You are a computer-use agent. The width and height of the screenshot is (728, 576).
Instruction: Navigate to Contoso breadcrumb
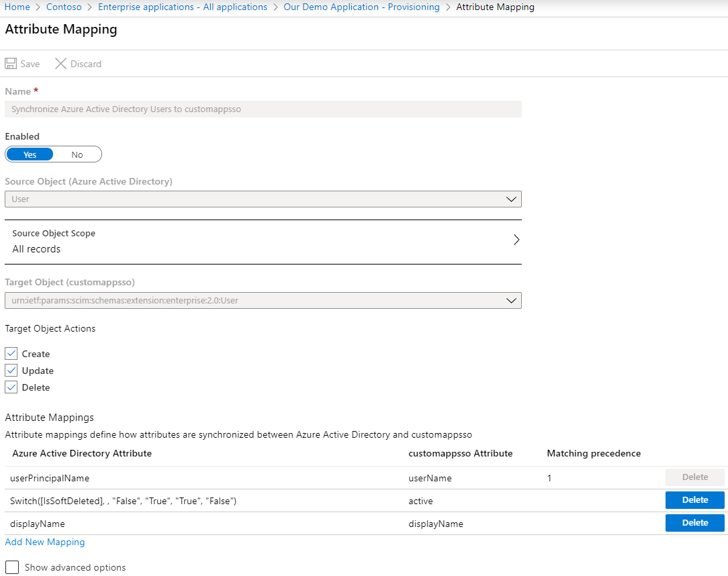click(x=64, y=7)
